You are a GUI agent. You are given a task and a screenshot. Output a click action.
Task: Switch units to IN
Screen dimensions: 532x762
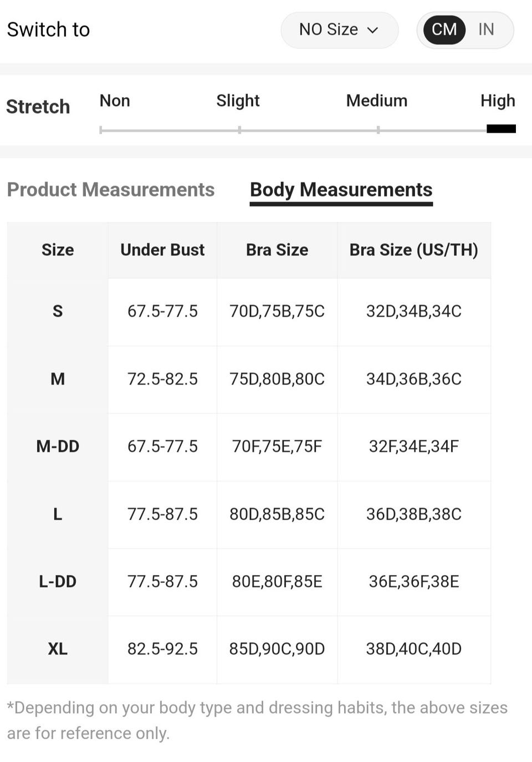tap(486, 29)
